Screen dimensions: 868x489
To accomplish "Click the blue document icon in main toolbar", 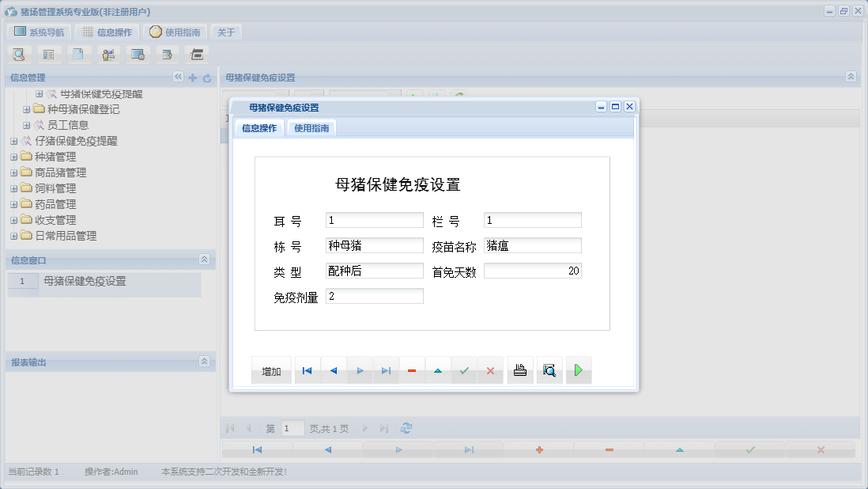I will coord(78,55).
